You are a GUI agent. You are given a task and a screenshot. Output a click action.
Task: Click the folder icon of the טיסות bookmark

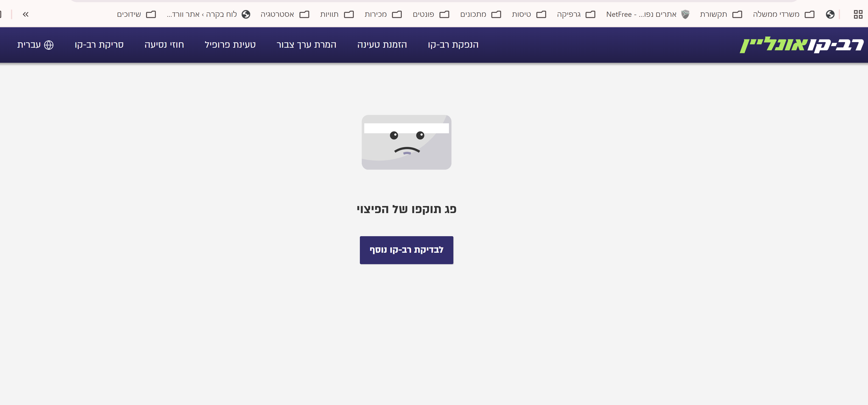(x=541, y=14)
